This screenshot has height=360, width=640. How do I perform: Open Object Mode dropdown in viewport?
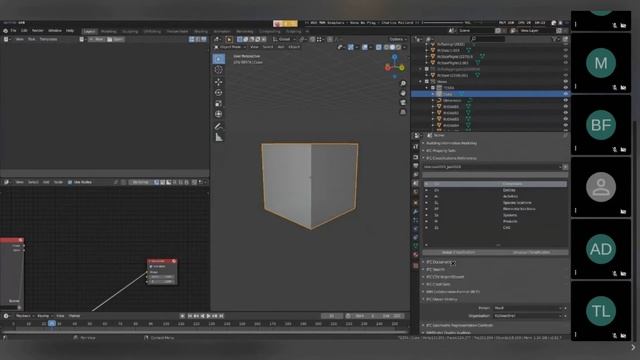[x=231, y=47]
